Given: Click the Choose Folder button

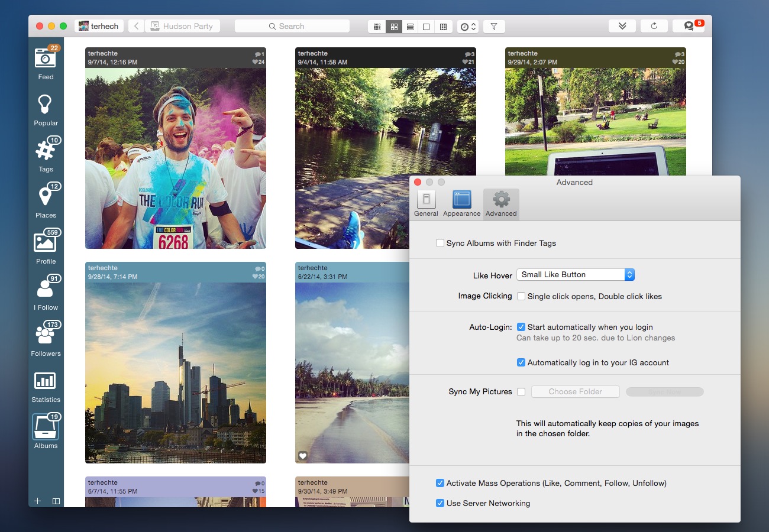Looking at the screenshot, I should [x=576, y=391].
